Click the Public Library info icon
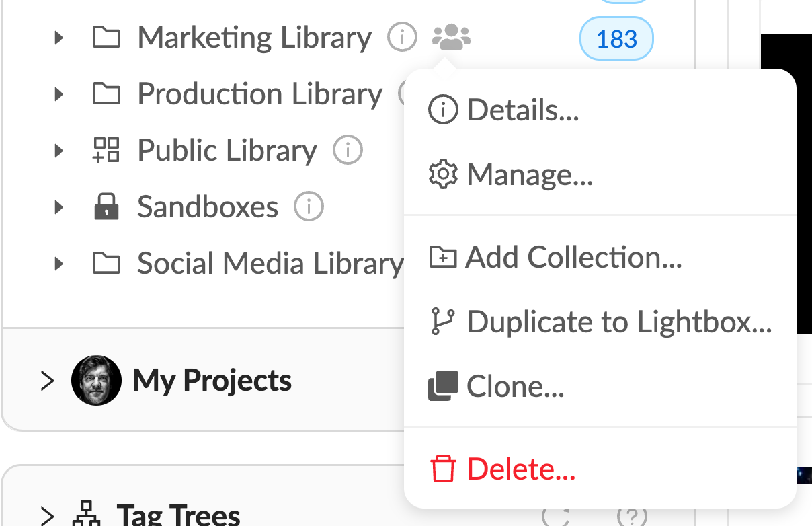The width and height of the screenshot is (812, 526). coord(348,150)
